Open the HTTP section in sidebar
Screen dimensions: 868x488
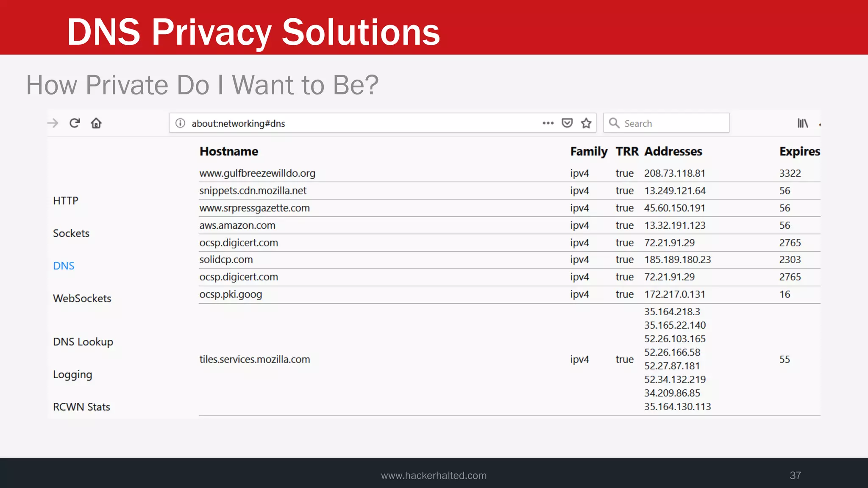coord(66,200)
